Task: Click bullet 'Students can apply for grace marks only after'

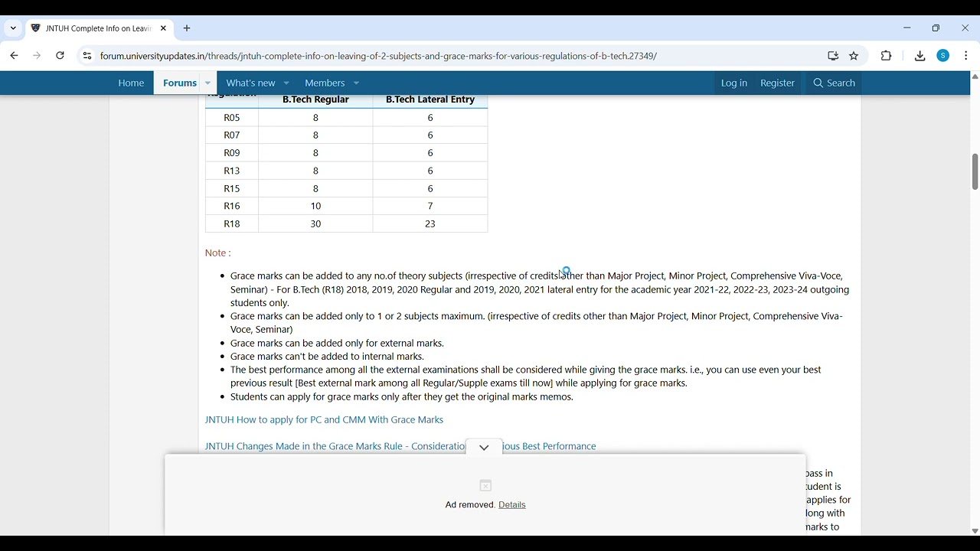Action: point(402,397)
